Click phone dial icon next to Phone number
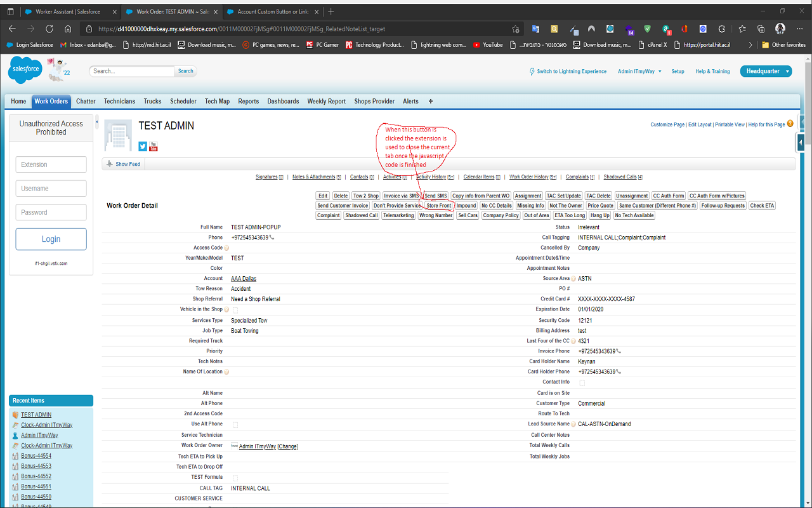Image resolution: width=812 pixels, height=508 pixels. tap(272, 237)
